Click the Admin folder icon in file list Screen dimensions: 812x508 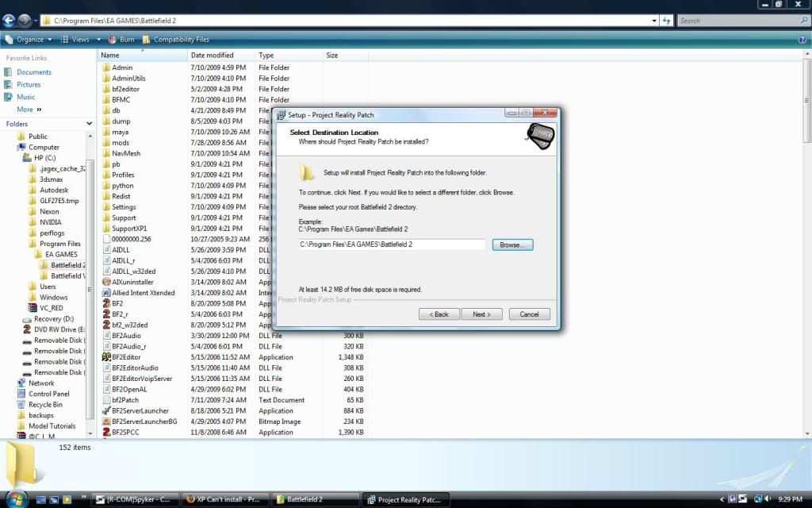pos(106,67)
